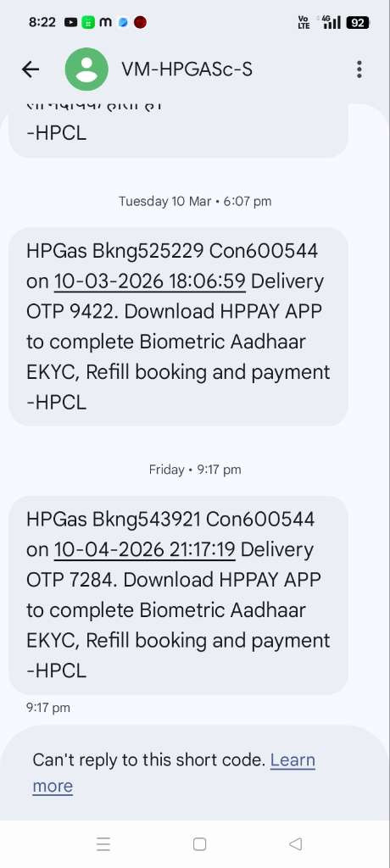Tap the battery indicator showing 92
Viewport: 390px width, 868px height.
pyautogui.click(x=358, y=23)
